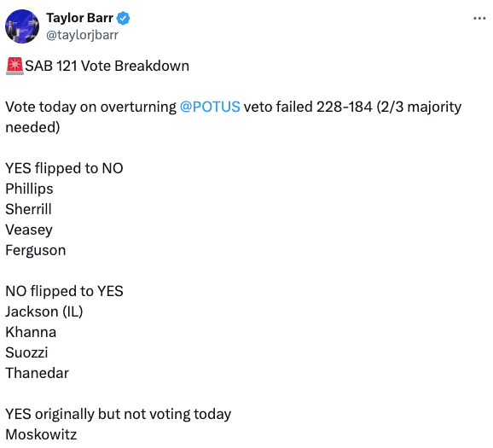493x448 pixels.
Task: Click the SAB 121 Vote Breakdown headline
Action: pos(107,66)
